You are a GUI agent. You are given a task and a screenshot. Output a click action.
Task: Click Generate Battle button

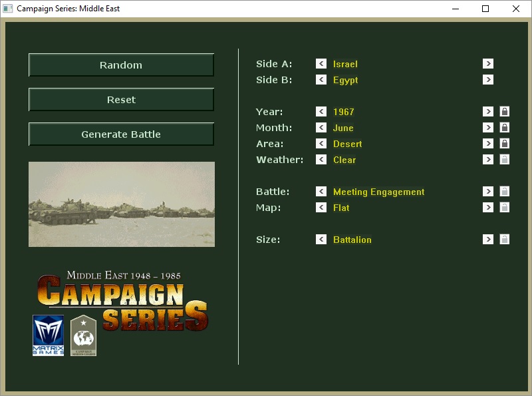tap(121, 134)
